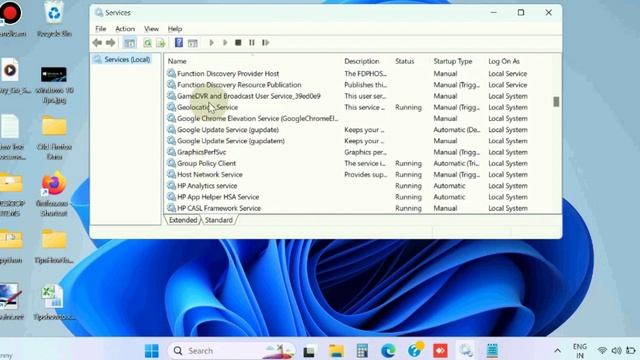
Task: Open the Recycle Bin desktop icon
Action: 54,19
